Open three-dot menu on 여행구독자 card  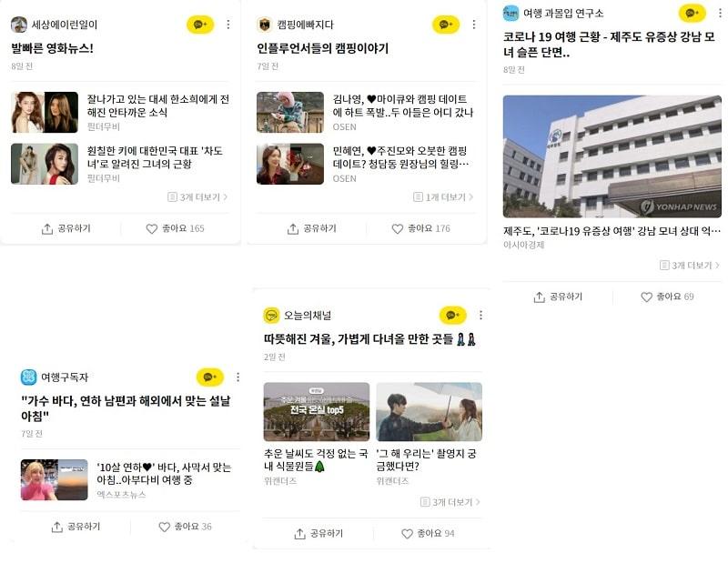[x=238, y=377]
